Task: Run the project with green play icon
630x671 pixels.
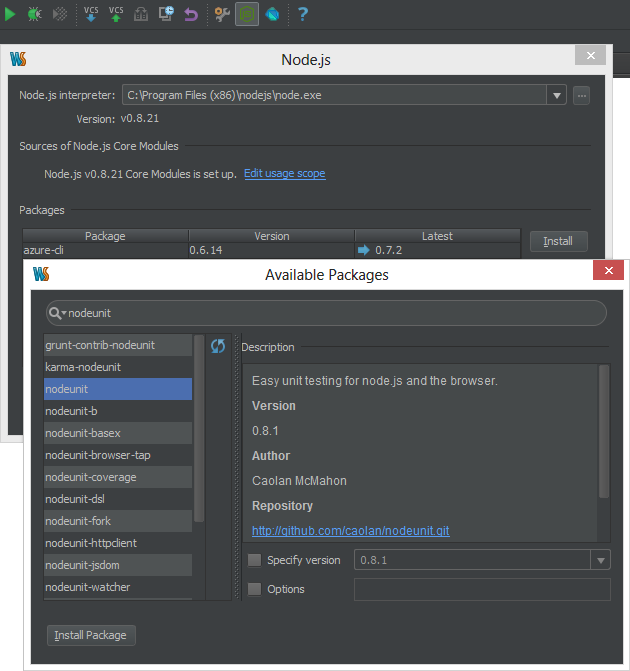Action: (x=10, y=14)
